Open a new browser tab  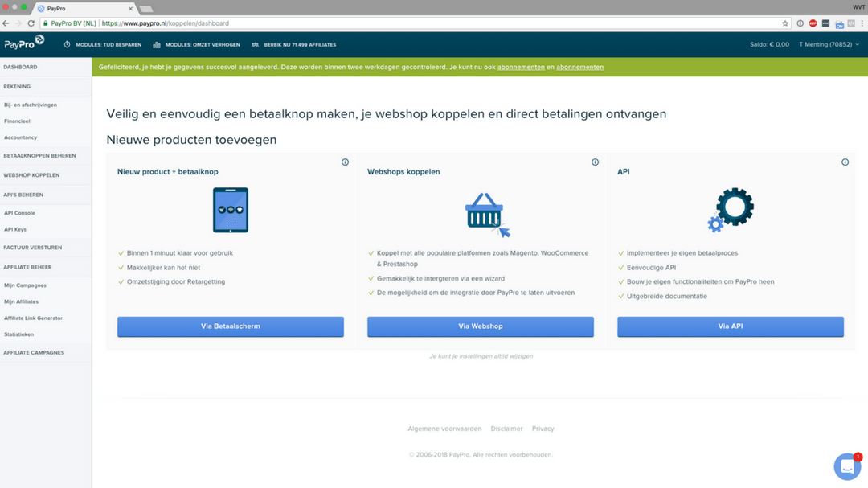tap(146, 9)
